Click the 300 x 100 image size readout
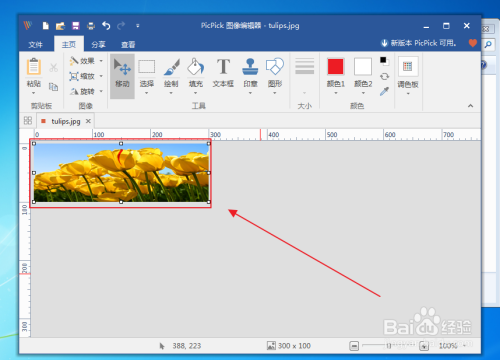This screenshot has height=360, width=500. pyautogui.click(x=289, y=346)
